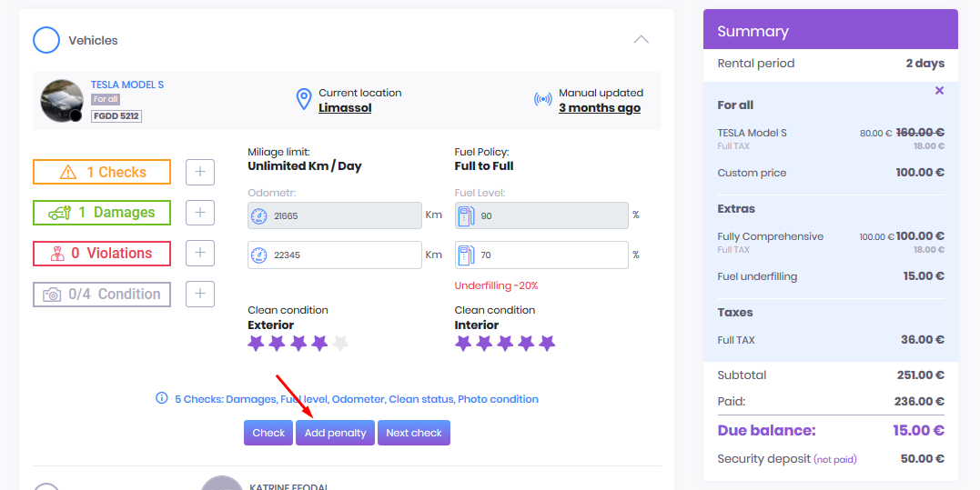Click the info icon beside 5 Checks
This screenshot has width=980, height=490.
tap(162, 398)
